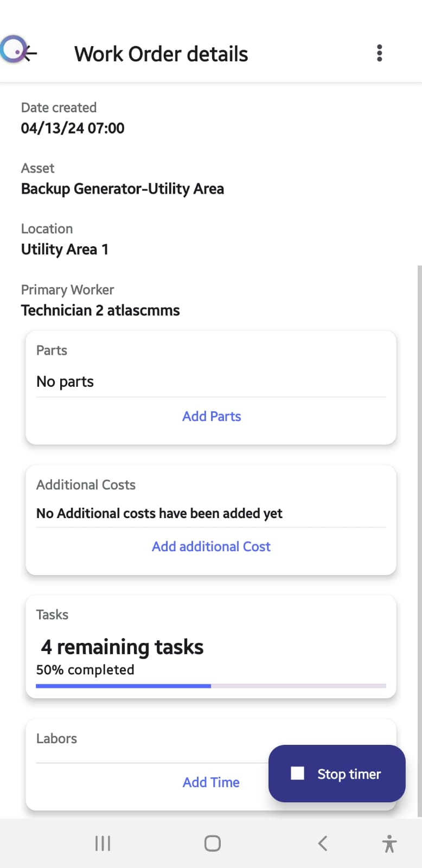Tap the No parts entry

(x=65, y=382)
